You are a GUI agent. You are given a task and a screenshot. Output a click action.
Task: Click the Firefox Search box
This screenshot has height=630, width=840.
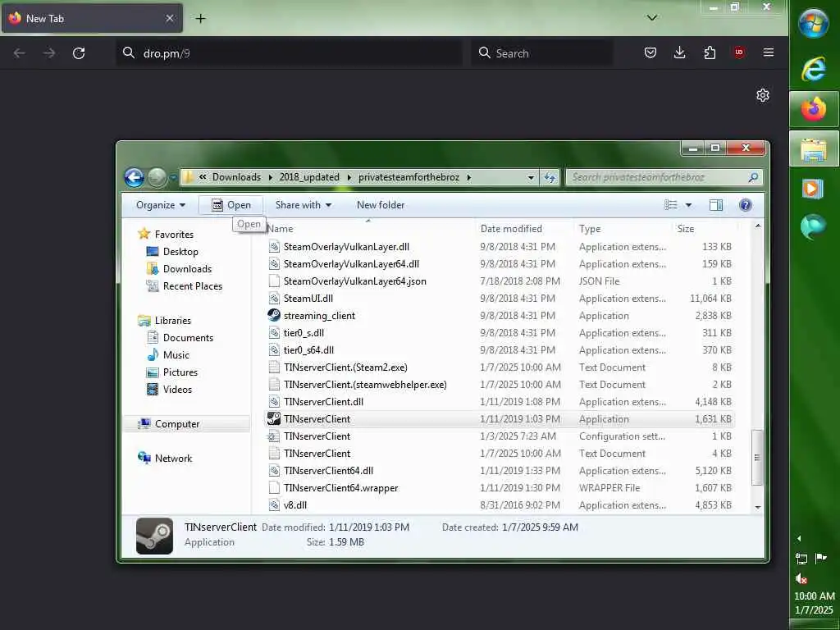pos(542,53)
